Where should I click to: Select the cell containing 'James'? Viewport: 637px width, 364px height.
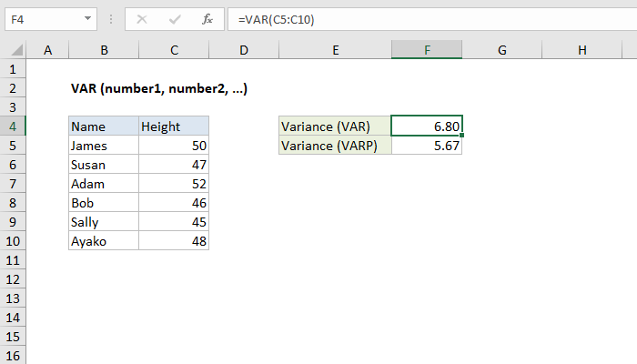pos(104,146)
